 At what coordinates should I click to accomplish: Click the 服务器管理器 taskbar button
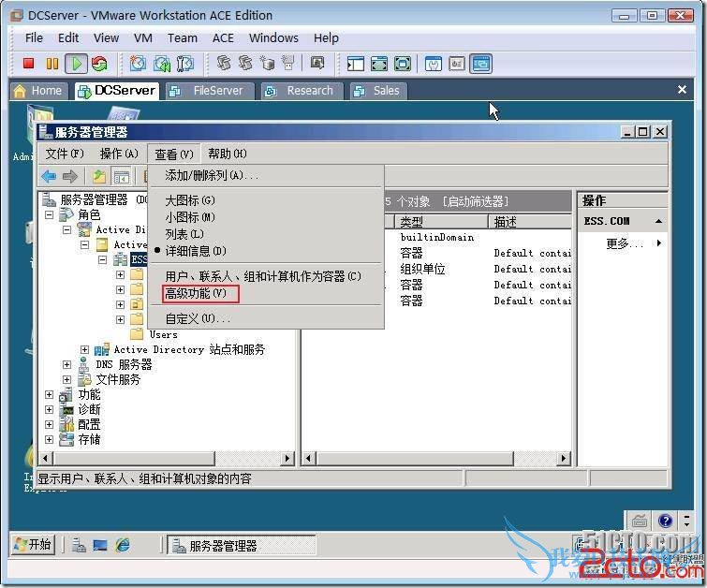coord(242,546)
